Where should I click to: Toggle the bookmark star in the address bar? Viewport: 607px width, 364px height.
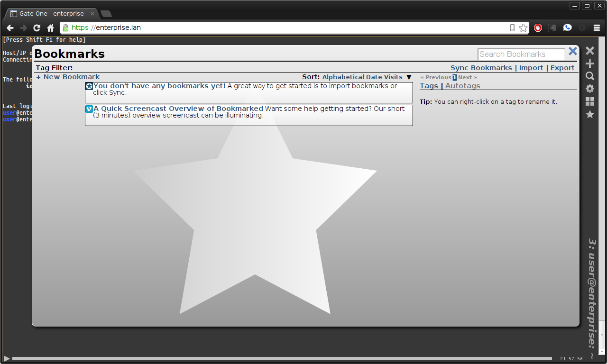(523, 27)
